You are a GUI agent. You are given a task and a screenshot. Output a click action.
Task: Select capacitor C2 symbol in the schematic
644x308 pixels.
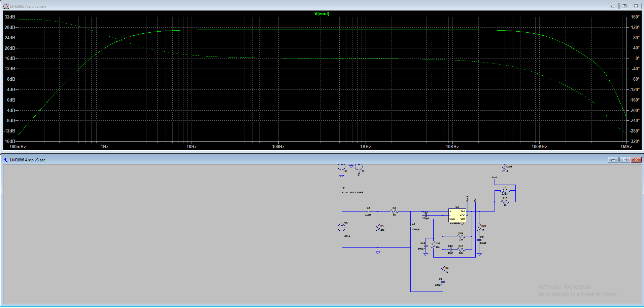click(x=368, y=211)
